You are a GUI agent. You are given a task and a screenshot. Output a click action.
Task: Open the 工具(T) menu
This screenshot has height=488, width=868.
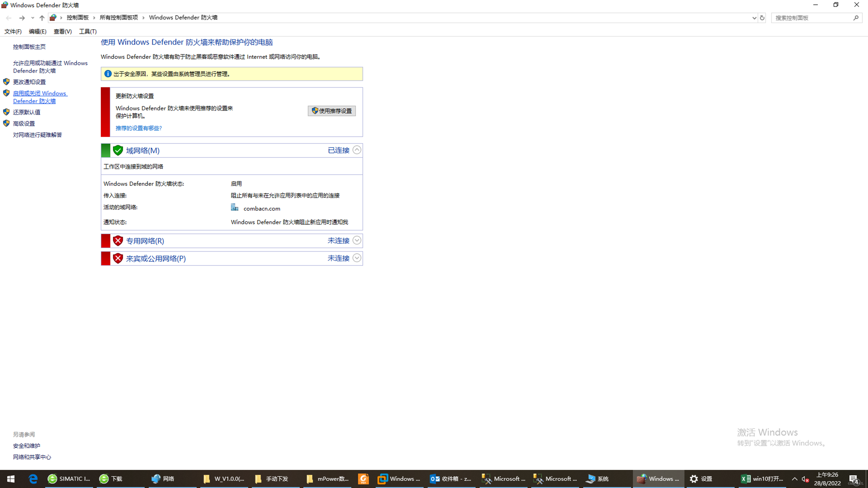[88, 31]
